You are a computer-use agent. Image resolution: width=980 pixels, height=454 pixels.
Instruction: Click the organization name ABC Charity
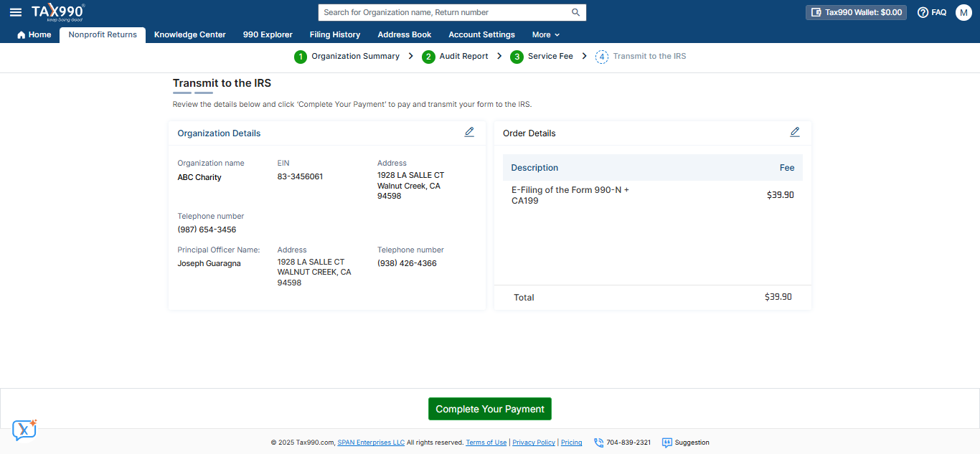tap(199, 177)
